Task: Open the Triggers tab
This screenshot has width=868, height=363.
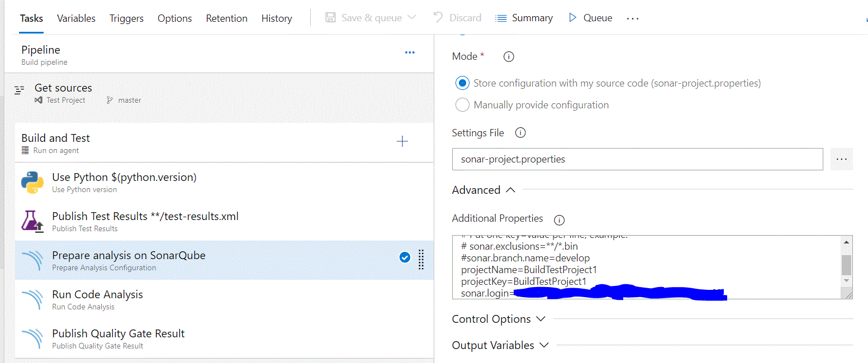Action: [126, 18]
